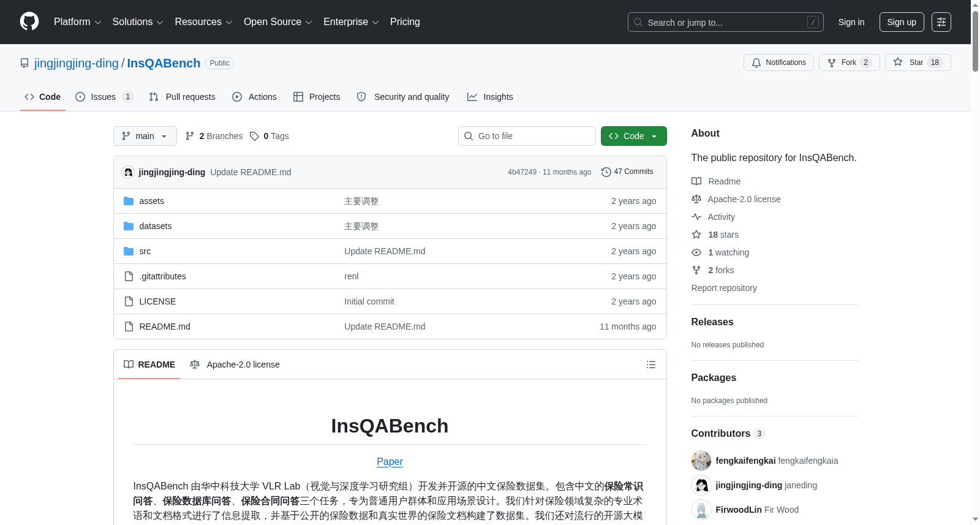Click the license scale icon in About
Image resolution: width=980 pixels, height=525 pixels.
[696, 199]
